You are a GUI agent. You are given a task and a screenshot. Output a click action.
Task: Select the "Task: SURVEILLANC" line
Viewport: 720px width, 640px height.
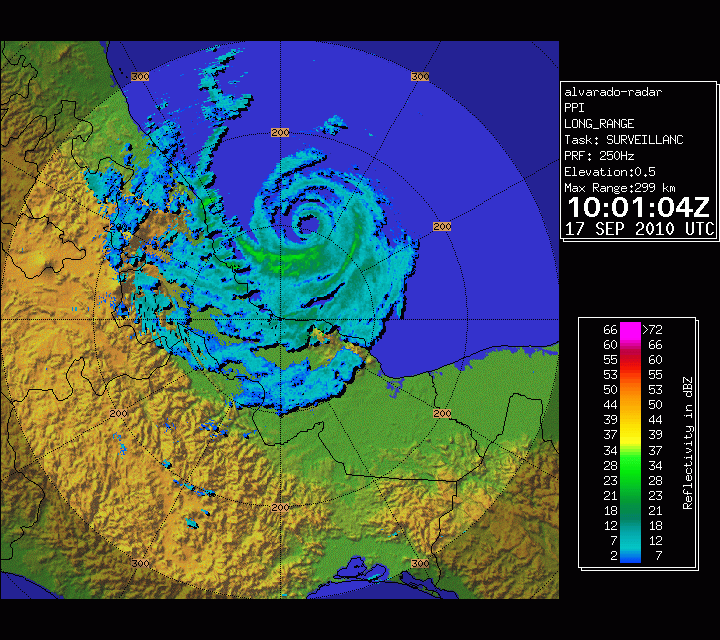[624, 140]
